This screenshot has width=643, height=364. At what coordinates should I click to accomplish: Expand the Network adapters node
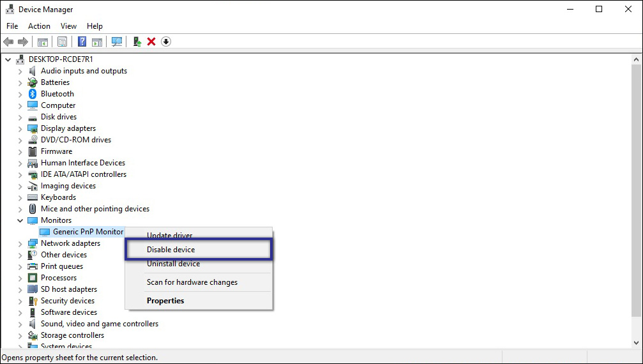coord(20,243)
